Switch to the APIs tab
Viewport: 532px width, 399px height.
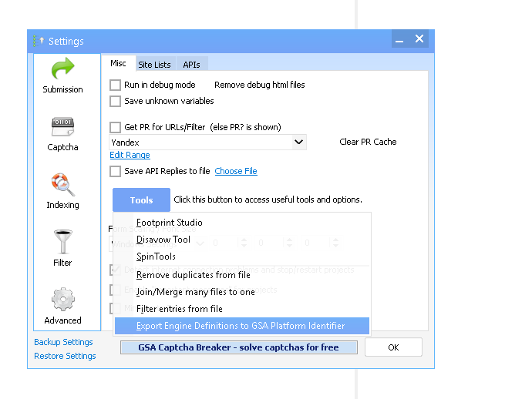click(x=191, y=65)
